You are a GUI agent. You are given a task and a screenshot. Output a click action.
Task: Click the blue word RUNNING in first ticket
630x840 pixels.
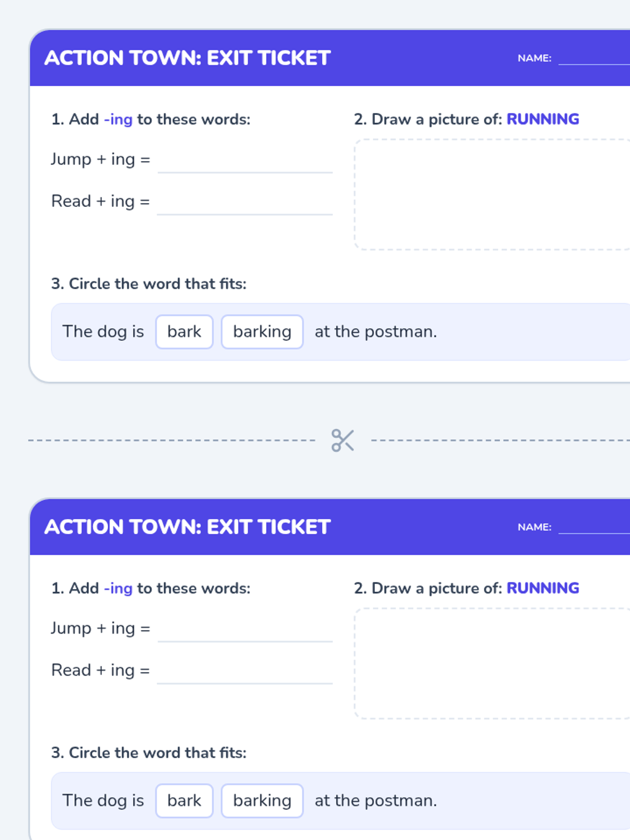[543, 119]
